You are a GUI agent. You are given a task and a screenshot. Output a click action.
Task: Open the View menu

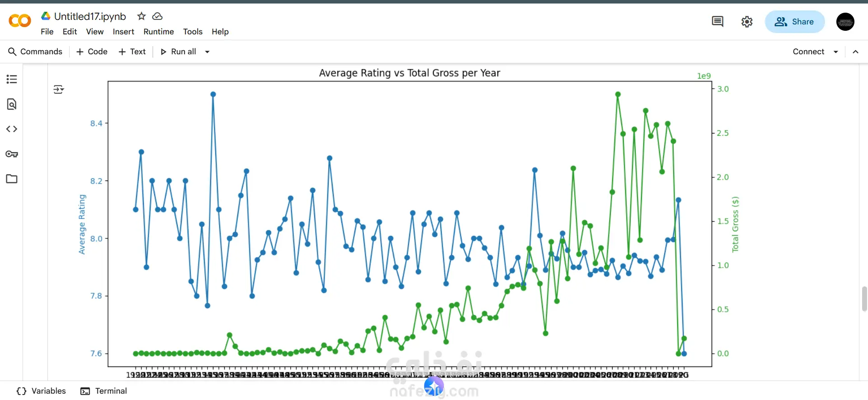(95, 32)
